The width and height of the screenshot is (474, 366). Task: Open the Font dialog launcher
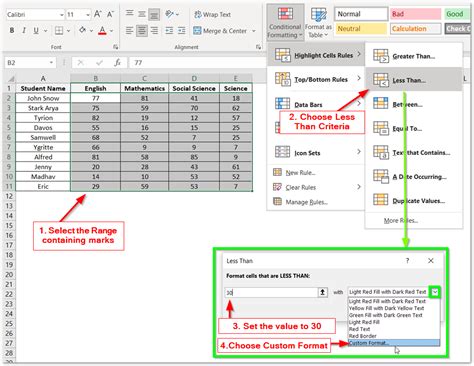[115, 47]
